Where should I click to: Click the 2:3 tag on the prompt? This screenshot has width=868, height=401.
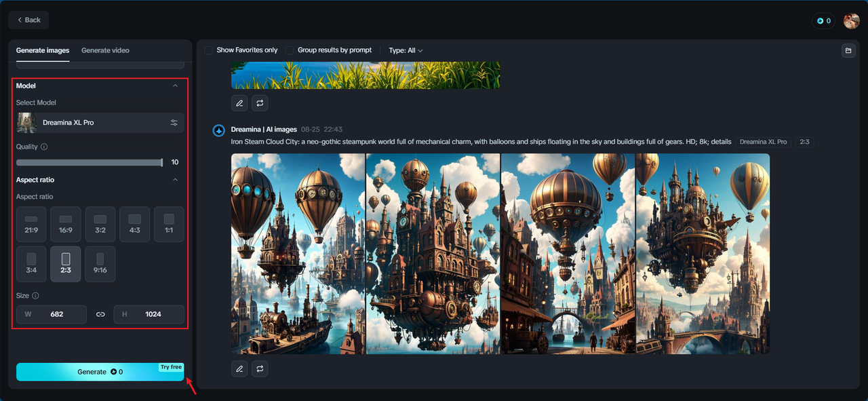805,142
